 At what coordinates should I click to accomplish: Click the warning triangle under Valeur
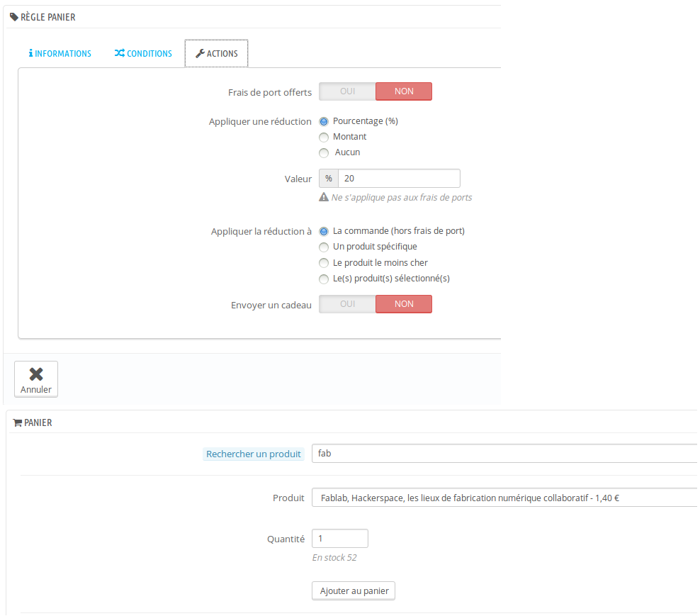pyautogui.click(x=324, y=197)
